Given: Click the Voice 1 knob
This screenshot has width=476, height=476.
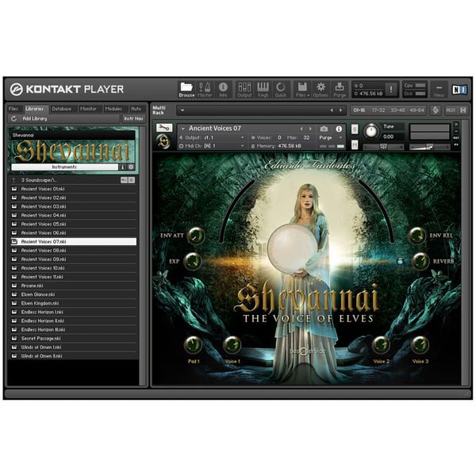Looking at the screenshot, I should coord(232,345).
